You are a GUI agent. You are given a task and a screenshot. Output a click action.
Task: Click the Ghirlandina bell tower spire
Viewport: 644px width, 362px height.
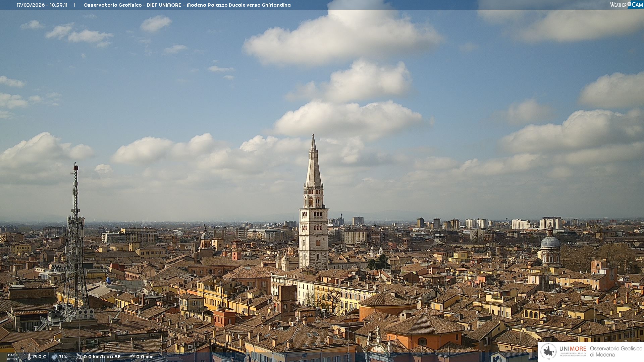click(x=313, y=168)
